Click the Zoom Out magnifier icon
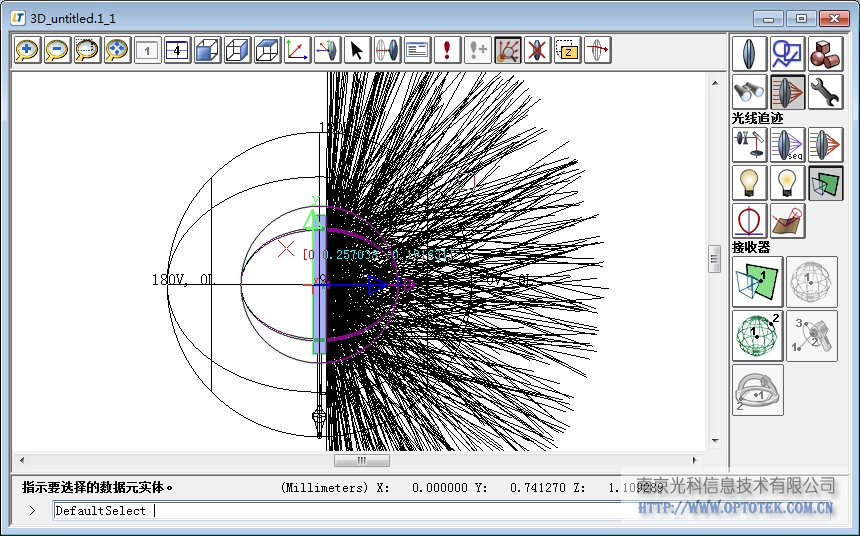 58,50
